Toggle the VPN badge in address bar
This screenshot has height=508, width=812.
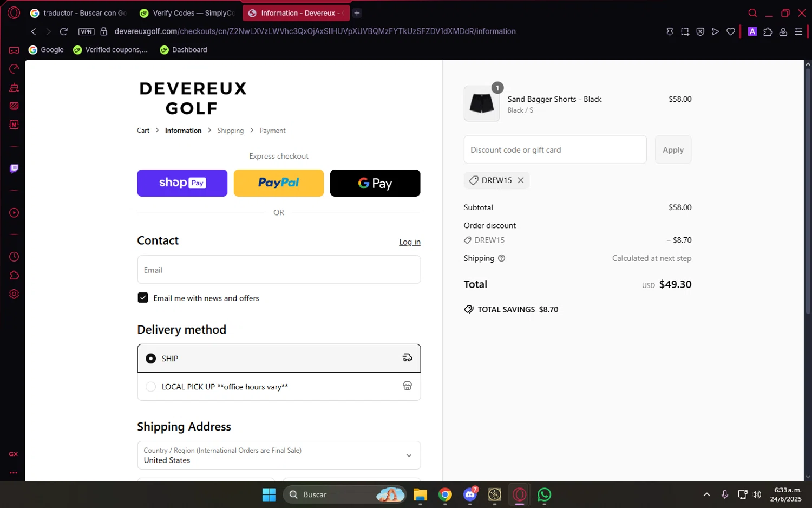[x=87, y=31]
